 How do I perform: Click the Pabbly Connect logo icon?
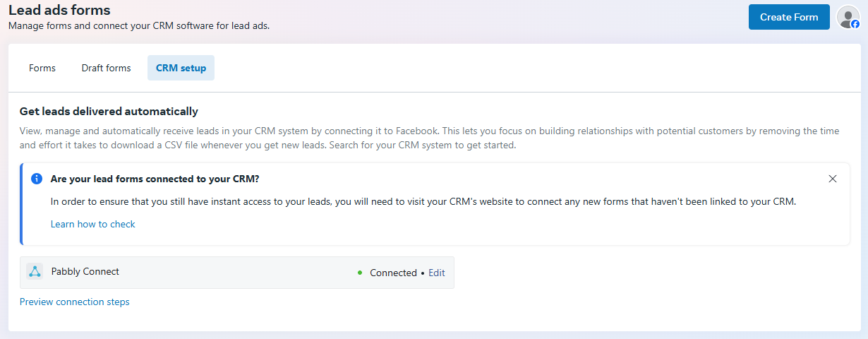point(35,272)
